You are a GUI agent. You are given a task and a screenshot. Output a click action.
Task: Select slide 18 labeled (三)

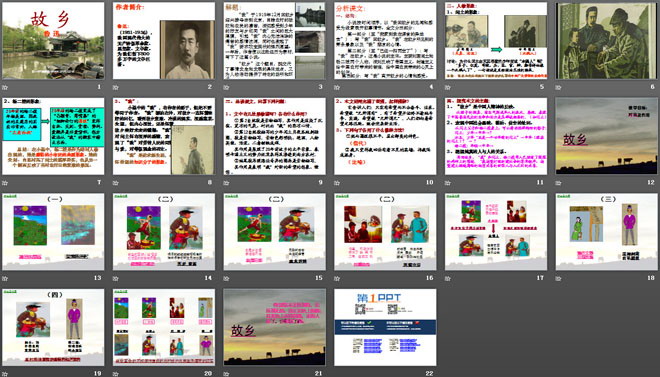click(607, 232)
